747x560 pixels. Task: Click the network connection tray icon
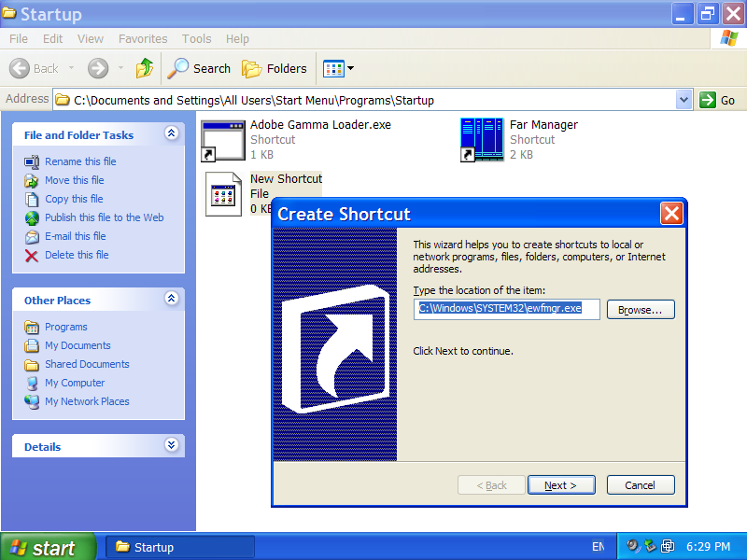[x=650, y=546]
